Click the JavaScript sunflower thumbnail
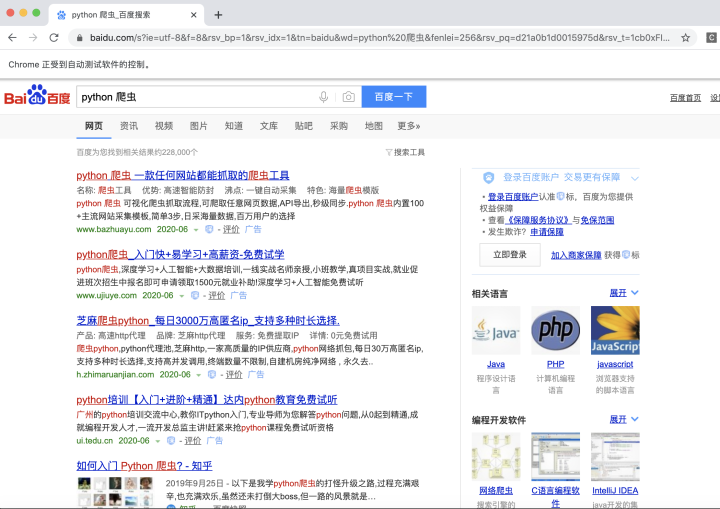Image resolution: width=720 pixels, height=509 pixels. pos(615,330)
